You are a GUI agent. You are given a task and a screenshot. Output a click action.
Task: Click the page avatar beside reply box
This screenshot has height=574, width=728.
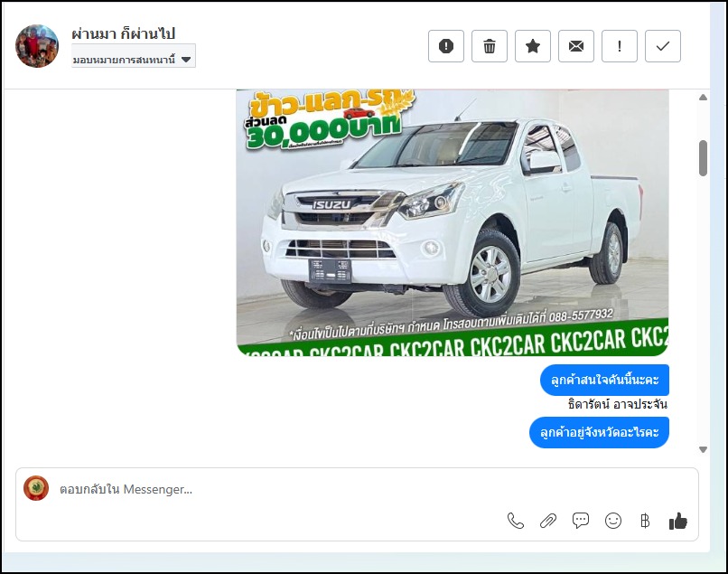pyautogui.click(x=36, y=488)
